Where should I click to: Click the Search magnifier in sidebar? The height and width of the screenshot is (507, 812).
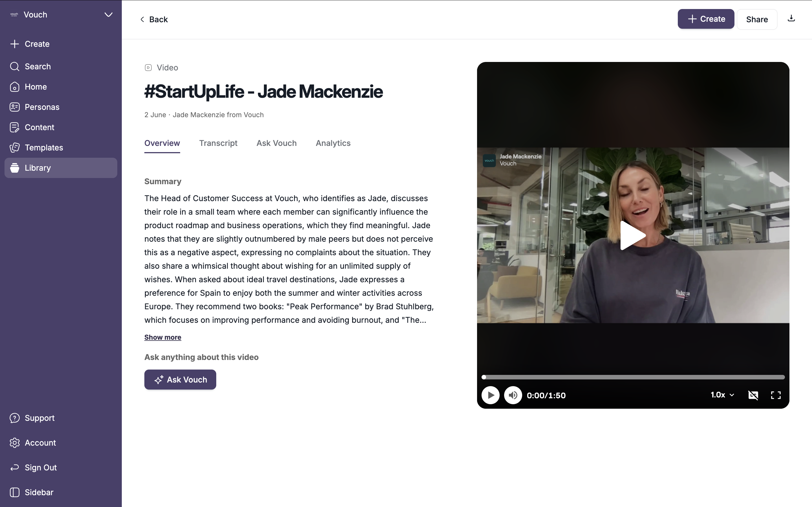click(14, 66)
